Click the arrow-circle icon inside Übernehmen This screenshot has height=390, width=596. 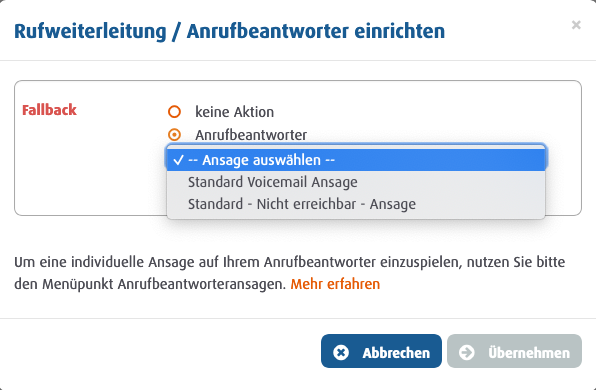click(466, 352)
